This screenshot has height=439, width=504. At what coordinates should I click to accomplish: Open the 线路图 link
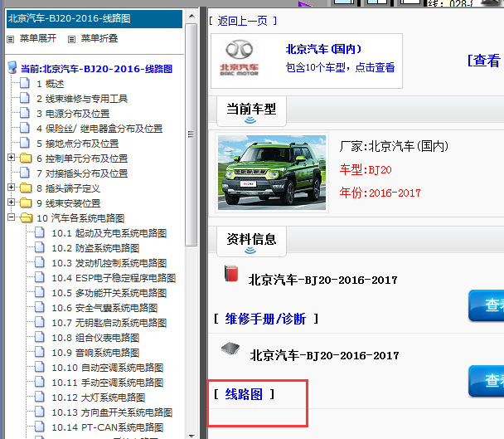(x=244, y=394)
